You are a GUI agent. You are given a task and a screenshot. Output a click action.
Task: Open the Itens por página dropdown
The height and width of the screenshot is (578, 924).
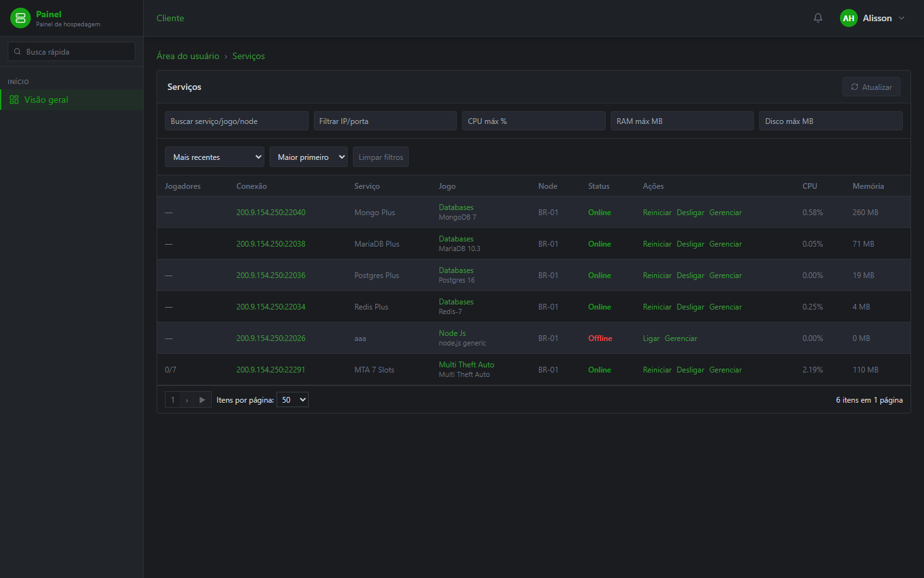pyautogui.click(x=293, y=399)
